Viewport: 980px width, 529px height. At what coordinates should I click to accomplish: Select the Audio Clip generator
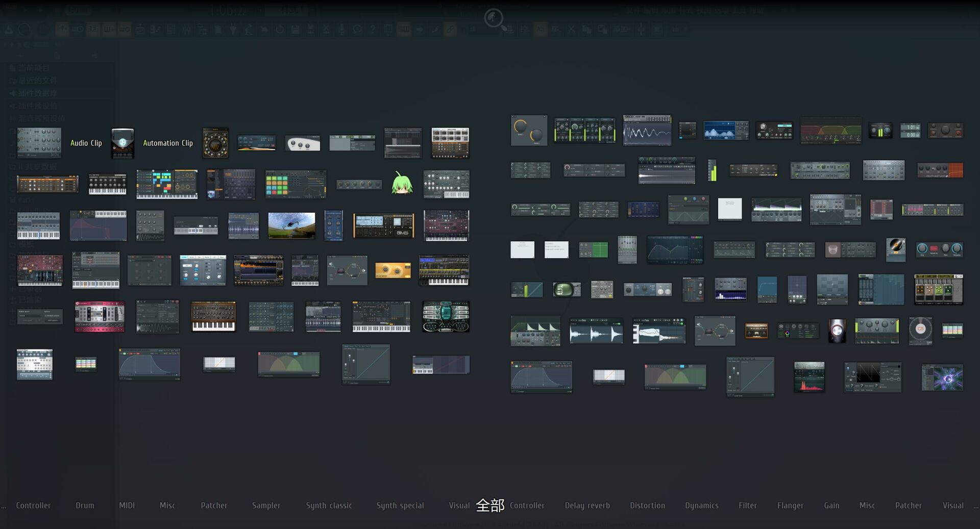(x=86, y=143)
